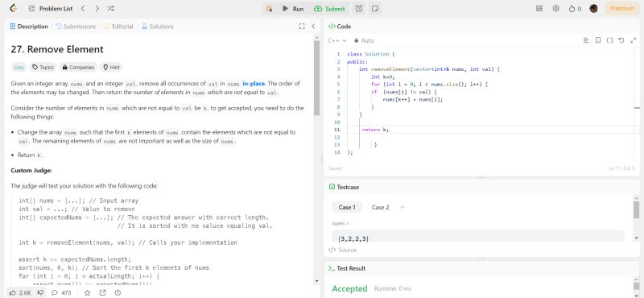This screenshot has width=644, height=298.
Task: Click the format code icon
Action: [586, 40]
